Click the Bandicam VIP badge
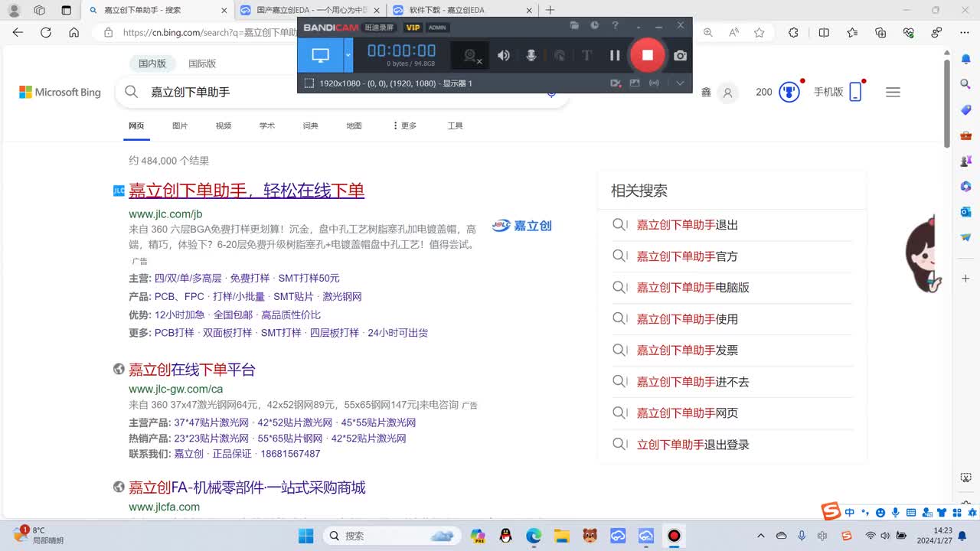 (x=413, y=28)
